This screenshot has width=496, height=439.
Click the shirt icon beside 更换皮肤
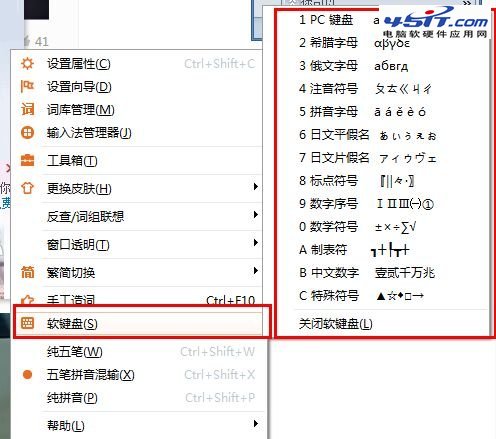tap(27, 188)
